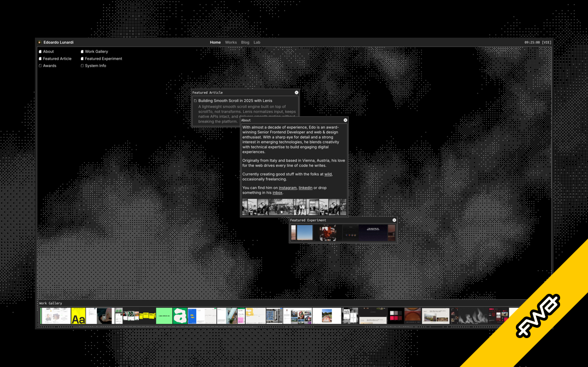Click the FWA award ribbon badge
The height and width of the screenshot is (367, 588).
tap(538, 316)
